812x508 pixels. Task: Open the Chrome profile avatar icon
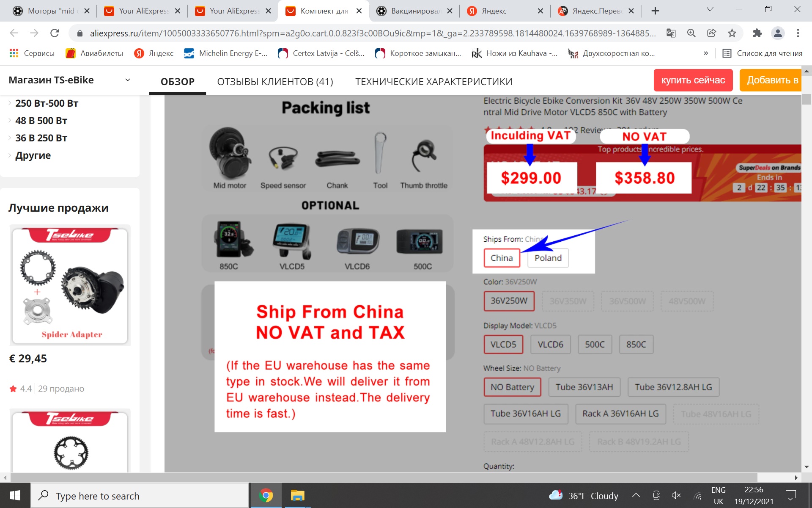pos(778,33)
